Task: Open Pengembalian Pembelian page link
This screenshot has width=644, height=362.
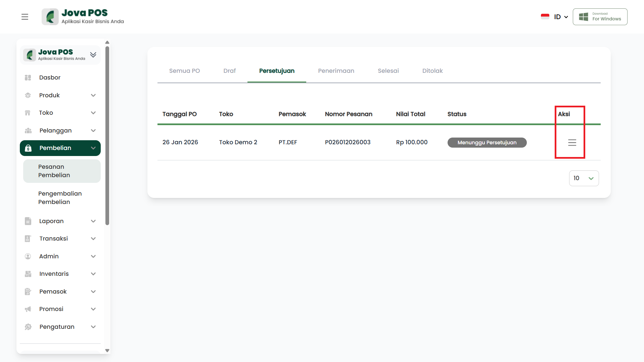Action: coord(60,198)
